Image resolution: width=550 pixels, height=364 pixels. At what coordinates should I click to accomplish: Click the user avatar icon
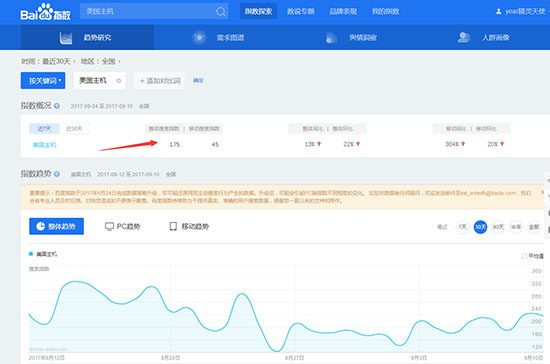tap(498, 12)
